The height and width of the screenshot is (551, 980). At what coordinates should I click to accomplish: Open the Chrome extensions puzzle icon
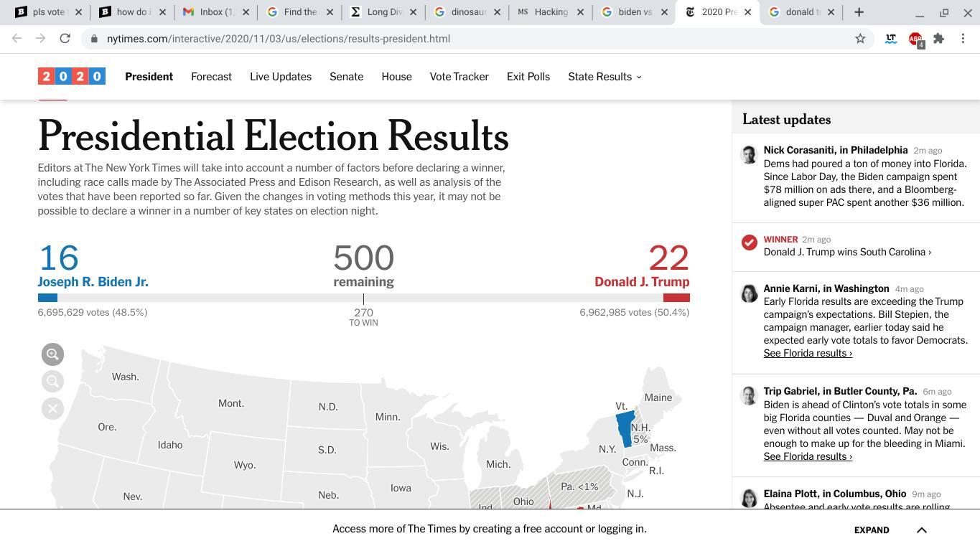click(x=938, y=39)
